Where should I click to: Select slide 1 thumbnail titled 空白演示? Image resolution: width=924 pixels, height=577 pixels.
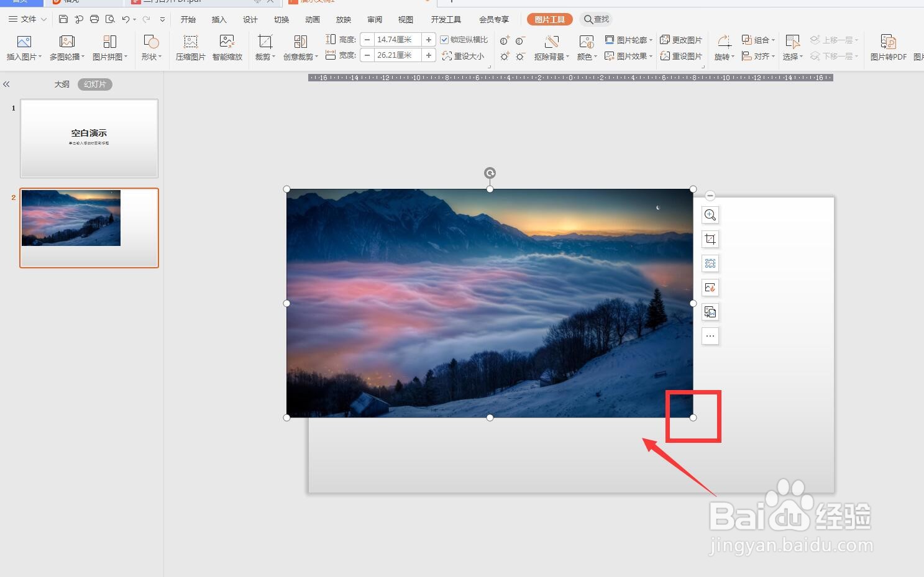89,139
